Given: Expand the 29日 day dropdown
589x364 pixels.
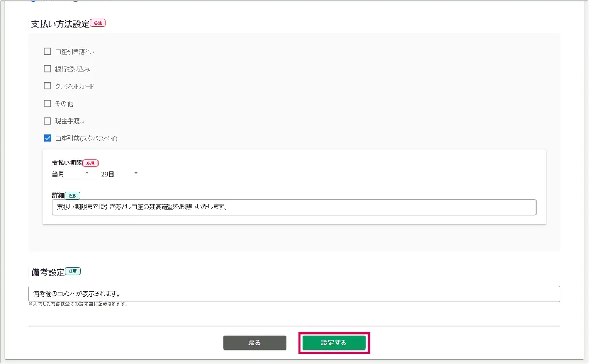Looking at the screenshot, I should 120,174.
